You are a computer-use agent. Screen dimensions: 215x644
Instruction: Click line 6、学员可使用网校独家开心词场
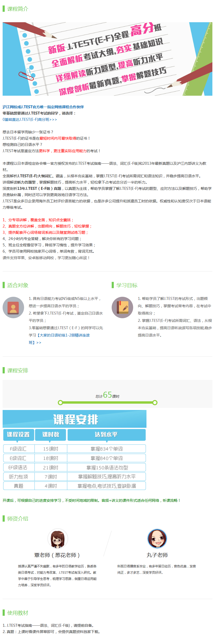click(49, 251)
